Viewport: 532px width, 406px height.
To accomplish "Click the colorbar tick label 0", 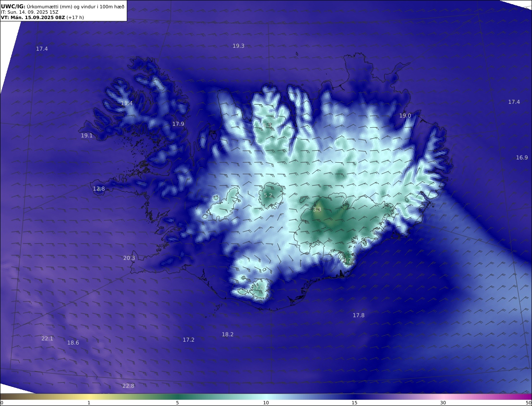I will [x=2, y=403].
